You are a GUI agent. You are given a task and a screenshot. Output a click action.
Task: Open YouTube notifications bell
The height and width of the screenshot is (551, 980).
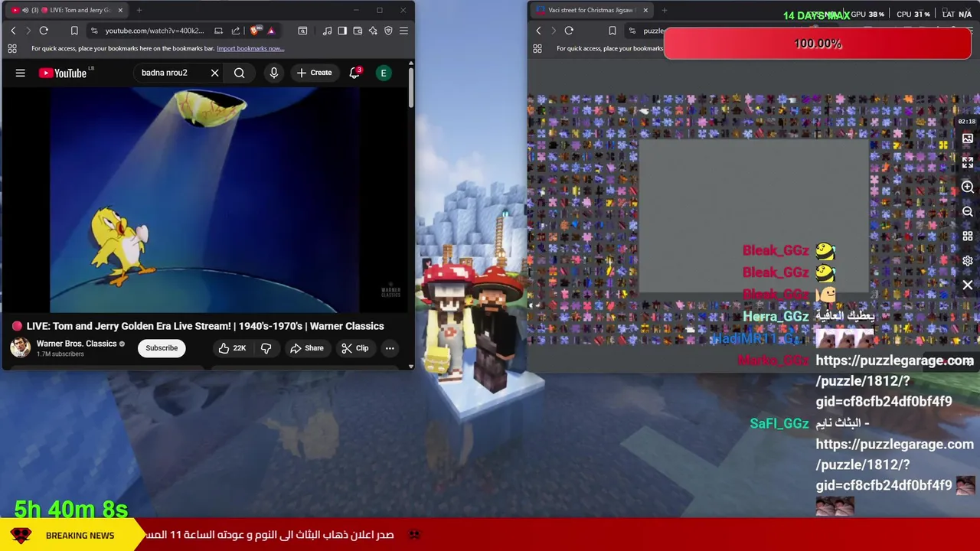pyautogui.click(x=354, y=73)
